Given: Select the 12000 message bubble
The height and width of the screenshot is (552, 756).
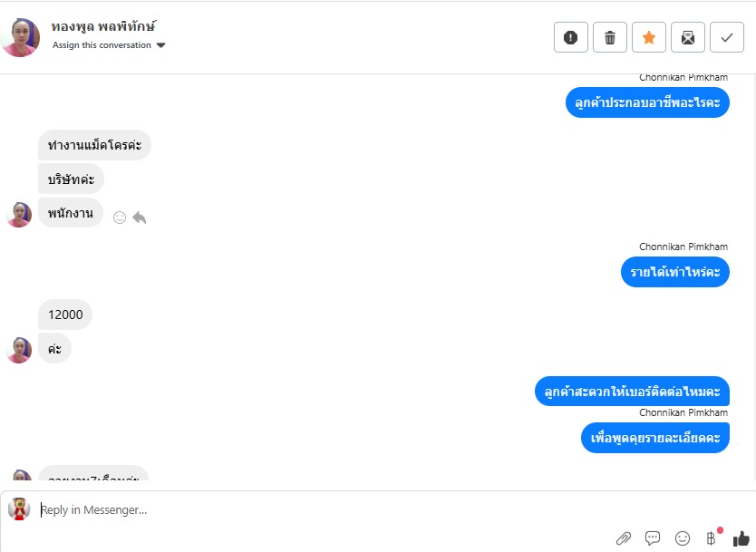Looking at the screenshot, I should (x=65, y=315).
